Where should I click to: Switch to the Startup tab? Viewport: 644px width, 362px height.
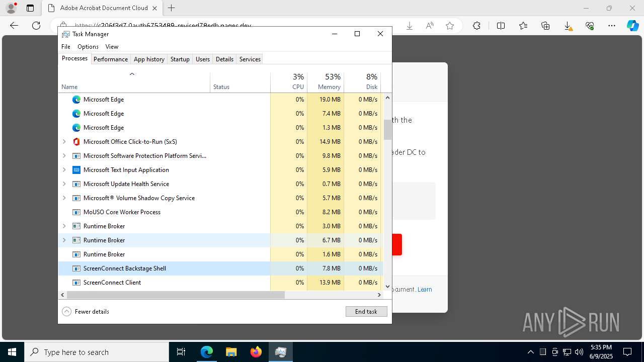click(x=180, y=59)
